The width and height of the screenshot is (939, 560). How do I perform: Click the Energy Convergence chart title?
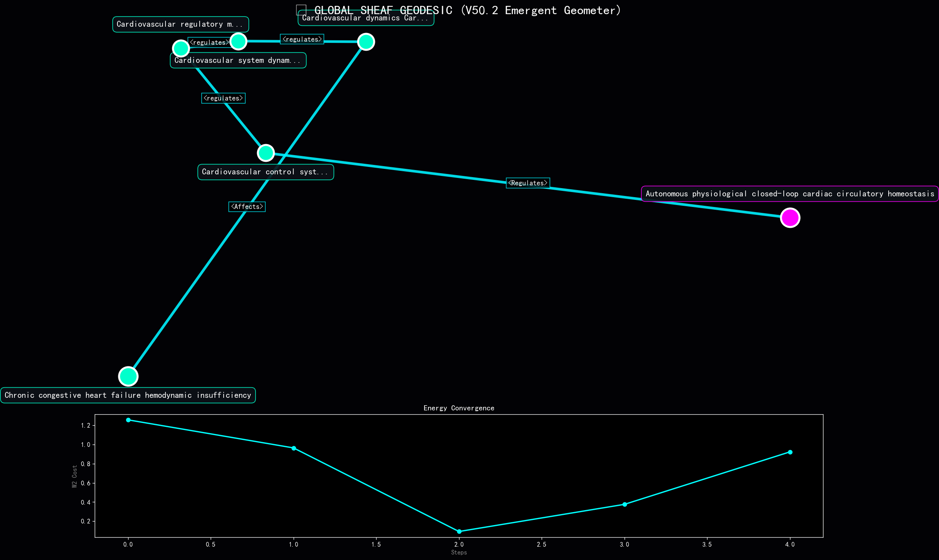pos(459,408)
